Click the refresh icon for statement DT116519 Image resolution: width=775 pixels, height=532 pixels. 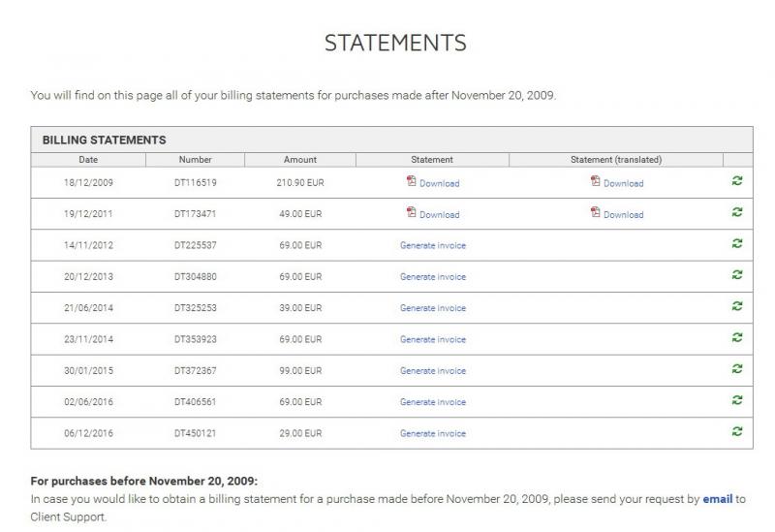[x=737, y=181]
